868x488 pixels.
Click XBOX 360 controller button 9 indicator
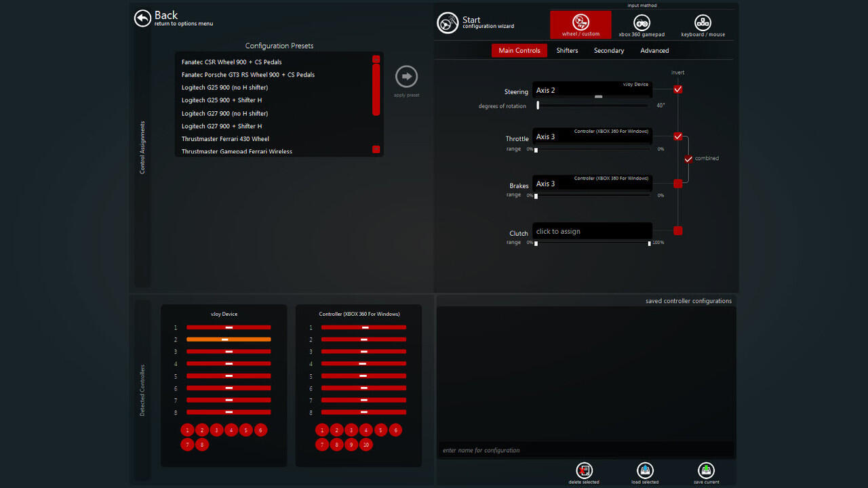point(351,445)
